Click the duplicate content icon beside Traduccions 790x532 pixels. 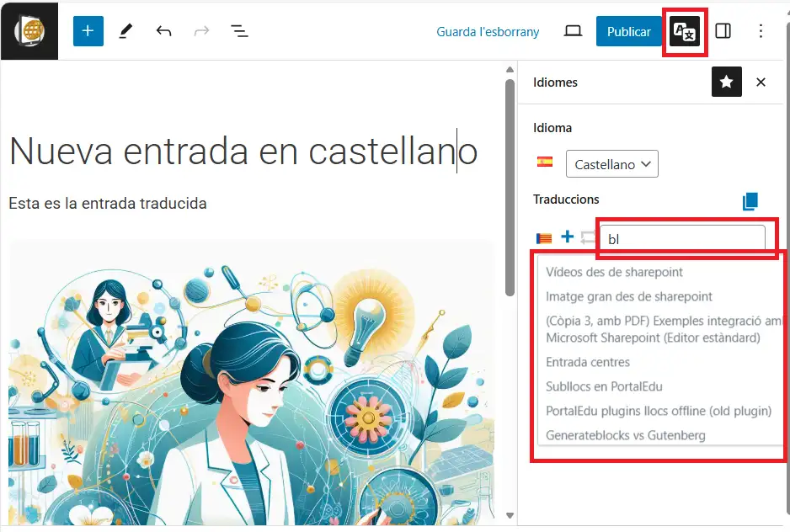(750, 201)
